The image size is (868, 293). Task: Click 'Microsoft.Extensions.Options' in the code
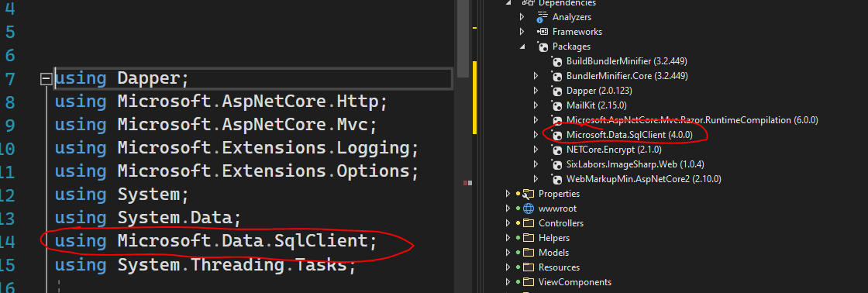(x=264, y=172)
